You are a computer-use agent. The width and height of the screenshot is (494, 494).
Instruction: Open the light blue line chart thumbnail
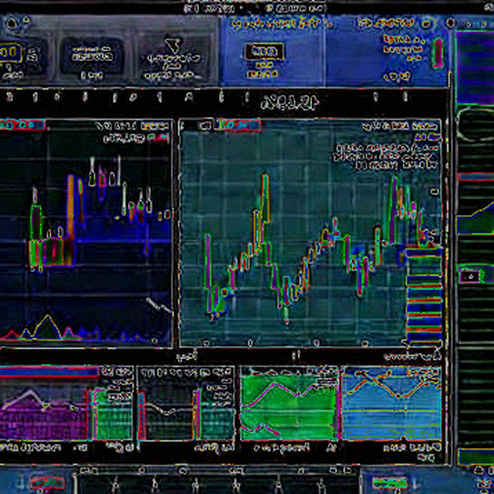[x=392, y=403]
